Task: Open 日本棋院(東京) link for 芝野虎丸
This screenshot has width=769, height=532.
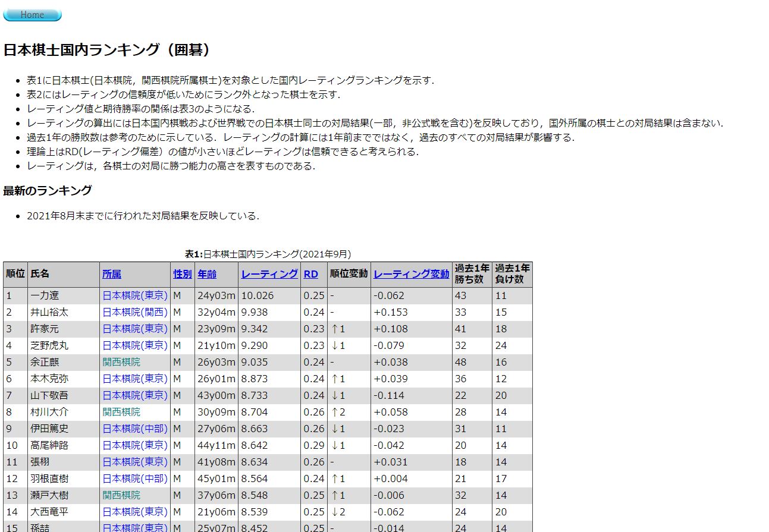Action: click(x=135, y=345)
